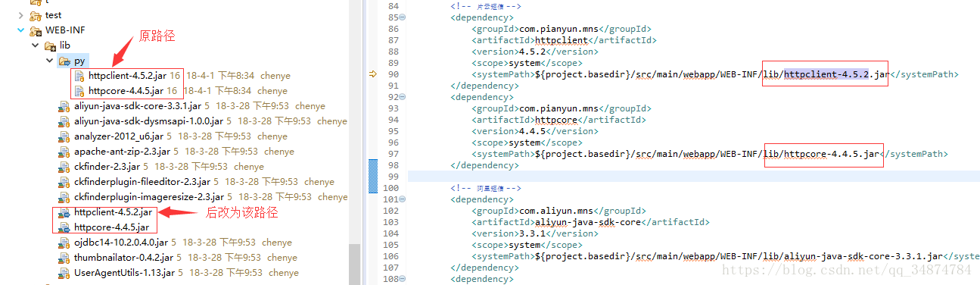Click jar icon of unversioned httpclient-4.5.2.jar in lib

[65, 212]
